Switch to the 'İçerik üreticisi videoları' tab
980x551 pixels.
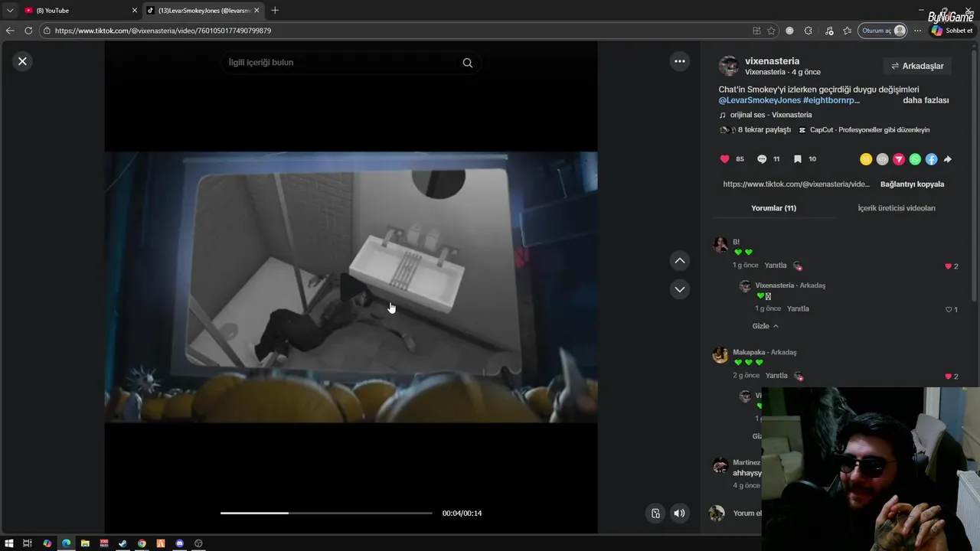897,208
